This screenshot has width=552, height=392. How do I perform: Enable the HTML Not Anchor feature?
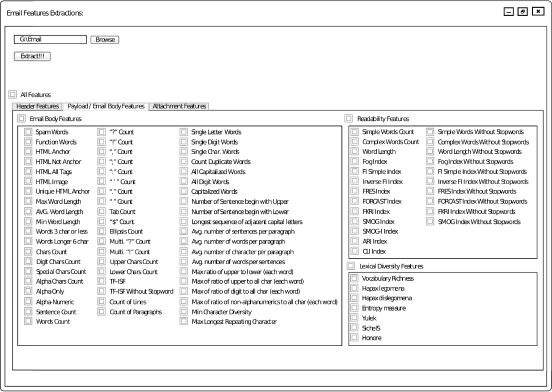tap(28, 162)
